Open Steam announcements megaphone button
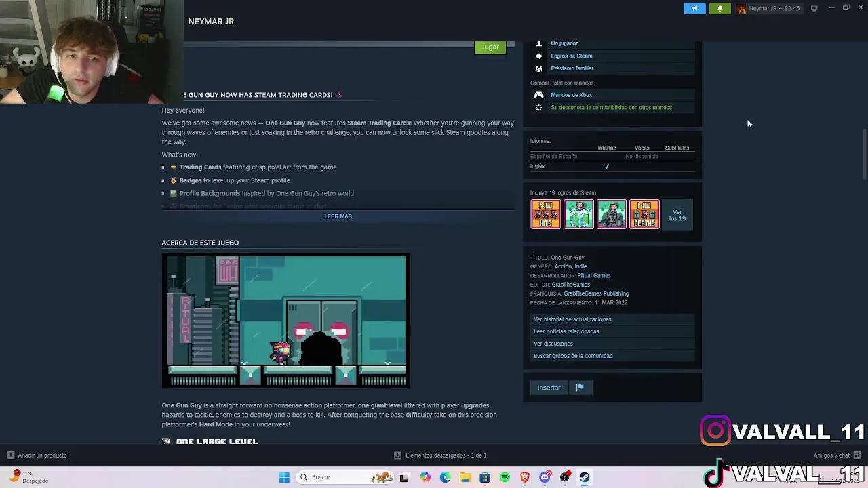 point(694,8)
